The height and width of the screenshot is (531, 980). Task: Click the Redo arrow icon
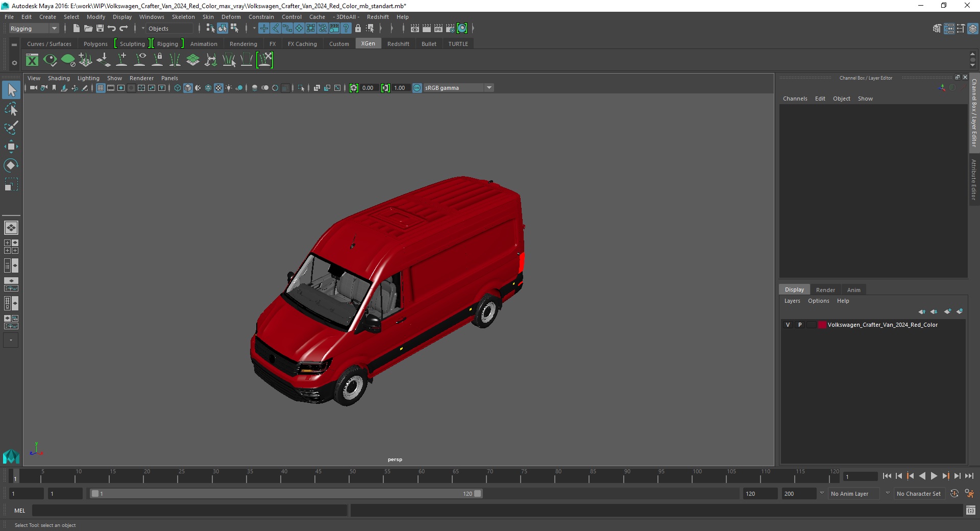point(124,29)
